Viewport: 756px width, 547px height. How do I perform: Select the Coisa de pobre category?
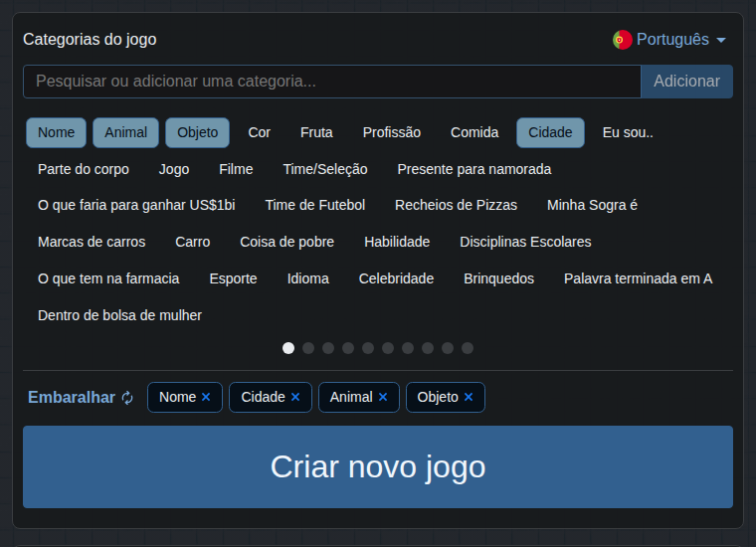pos(286,242)
